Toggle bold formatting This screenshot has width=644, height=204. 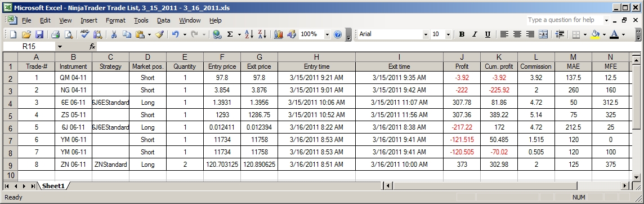pos(462,34)
